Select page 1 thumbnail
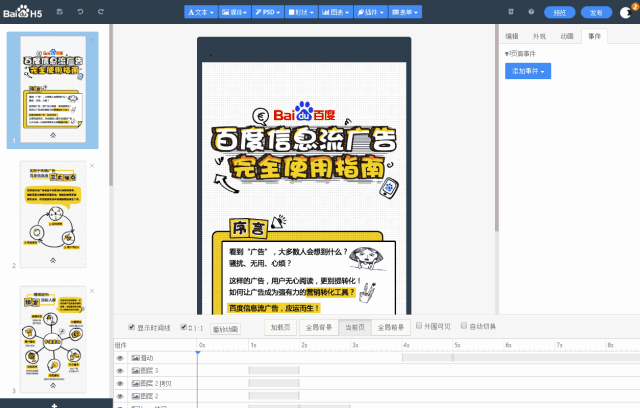The height and width of the screenshot is (408, 640). (53, 90)
